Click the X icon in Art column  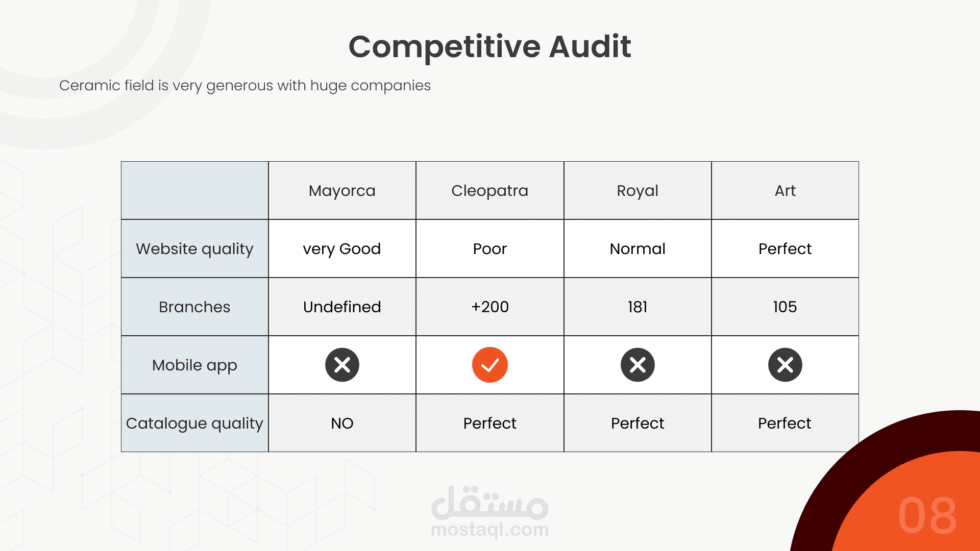(x=785, y=365)
